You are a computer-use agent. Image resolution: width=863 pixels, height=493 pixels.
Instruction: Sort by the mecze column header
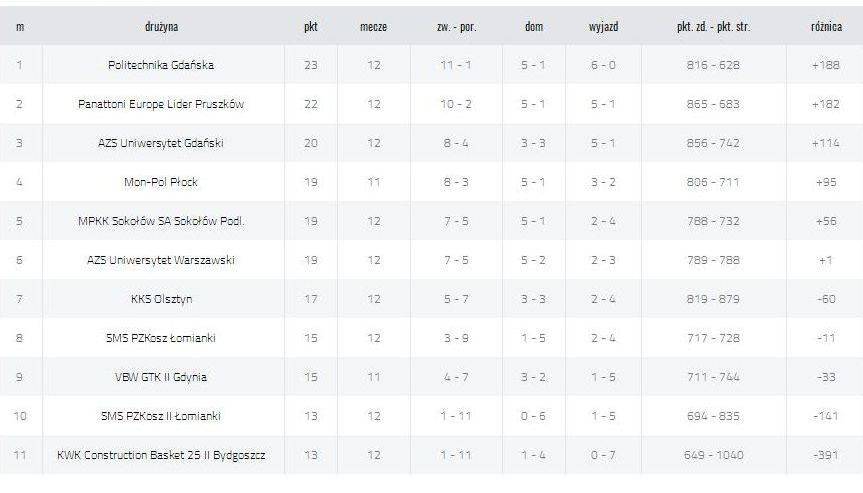pos(373,26)
